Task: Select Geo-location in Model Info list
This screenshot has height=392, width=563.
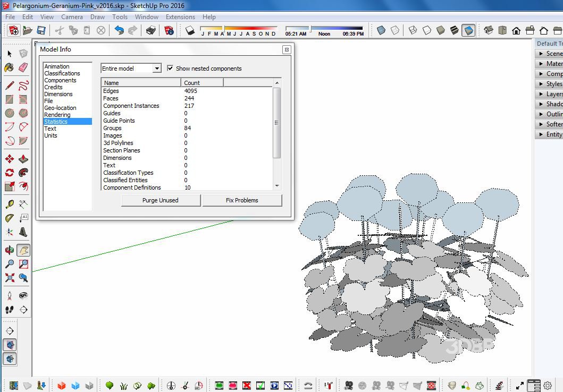Action: (x=60, y=108)
